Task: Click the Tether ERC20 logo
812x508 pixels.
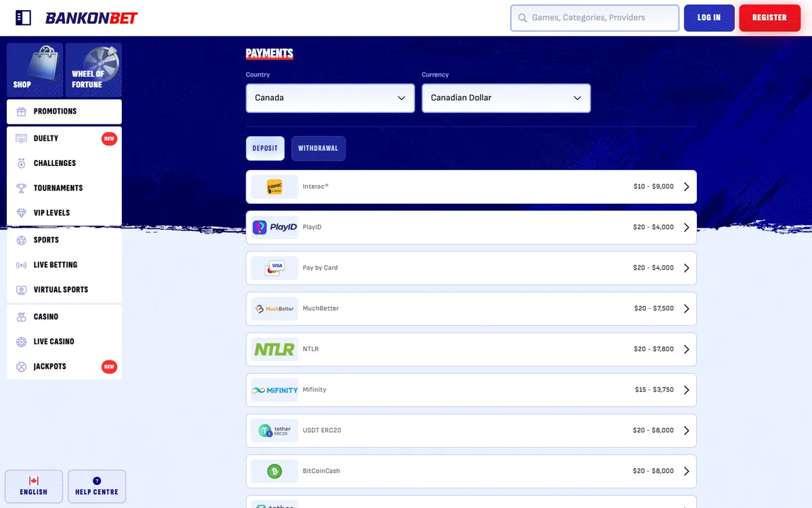Action: pos(274,431)
